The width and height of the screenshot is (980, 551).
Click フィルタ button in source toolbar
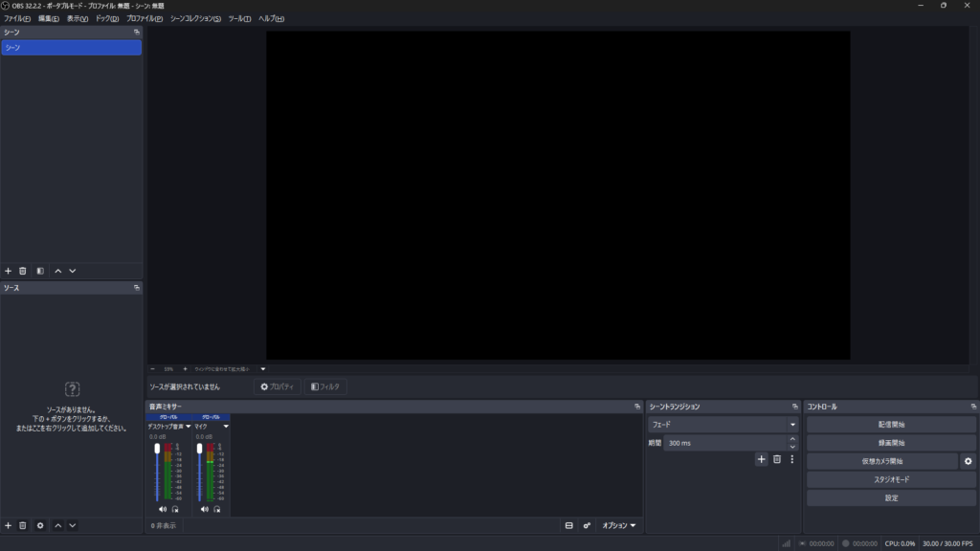[x=325, y=386]
